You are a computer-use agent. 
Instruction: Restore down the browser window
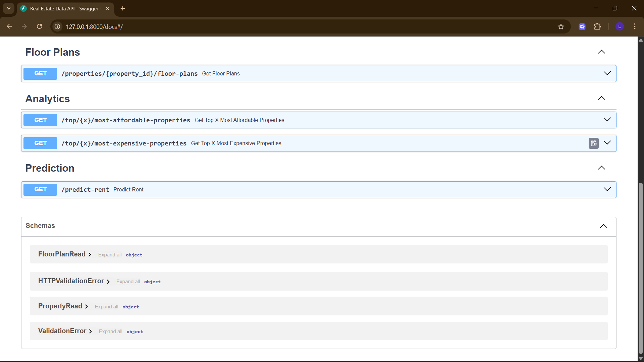click(615, 8)
